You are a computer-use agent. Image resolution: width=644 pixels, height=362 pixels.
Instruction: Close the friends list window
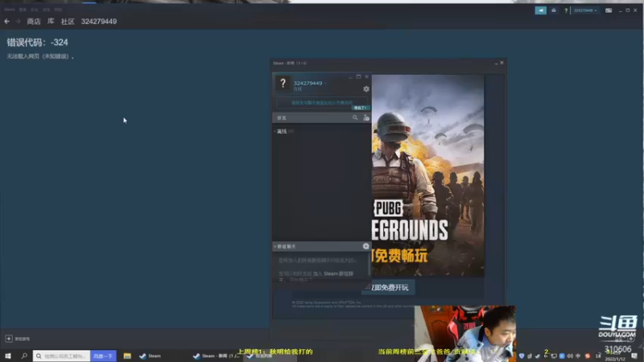(x=367, y=76)
